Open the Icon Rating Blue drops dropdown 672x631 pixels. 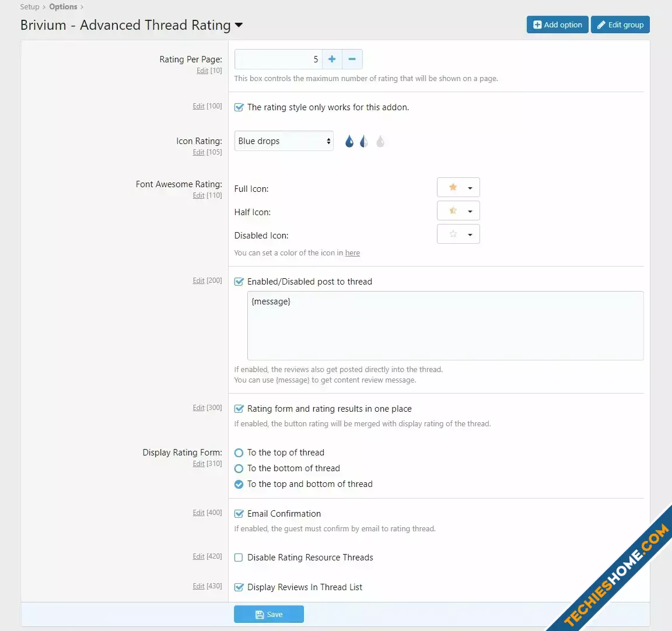283,141
